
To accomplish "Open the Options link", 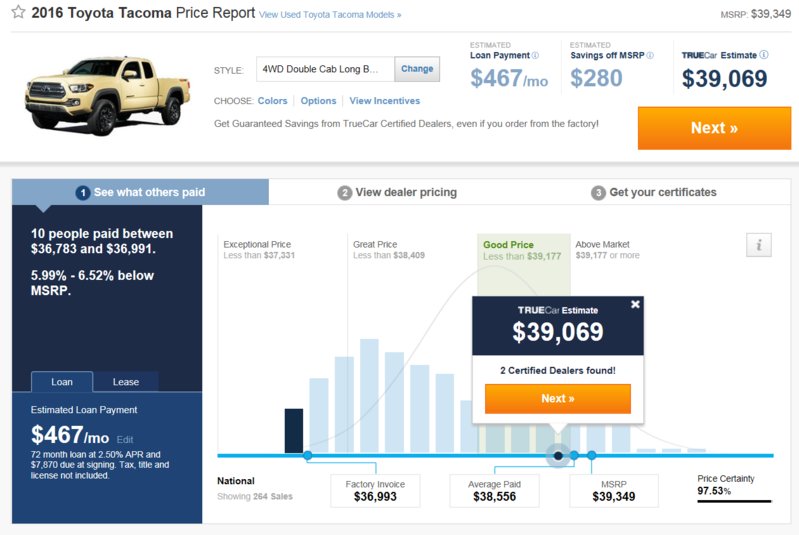I will (318, 101).
